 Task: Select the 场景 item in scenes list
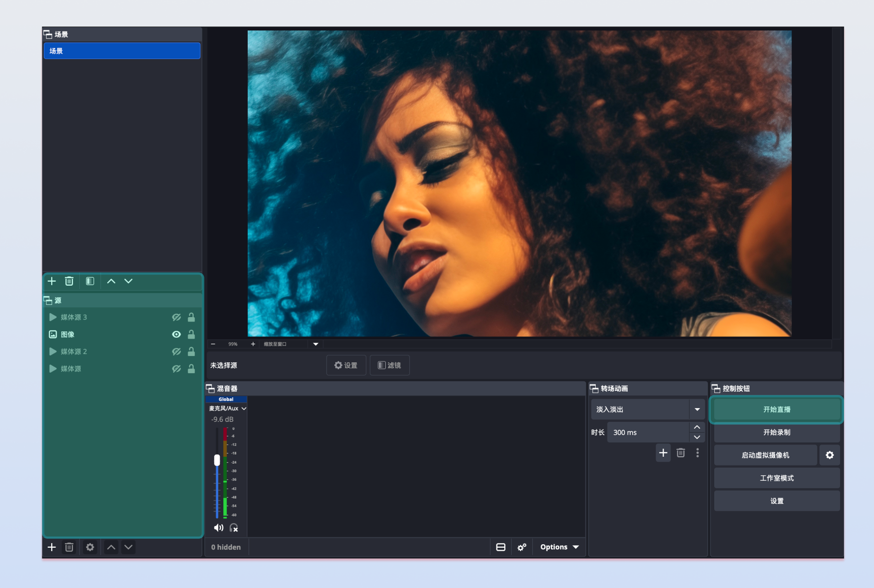pyautogui.click(x=122, y=51)
